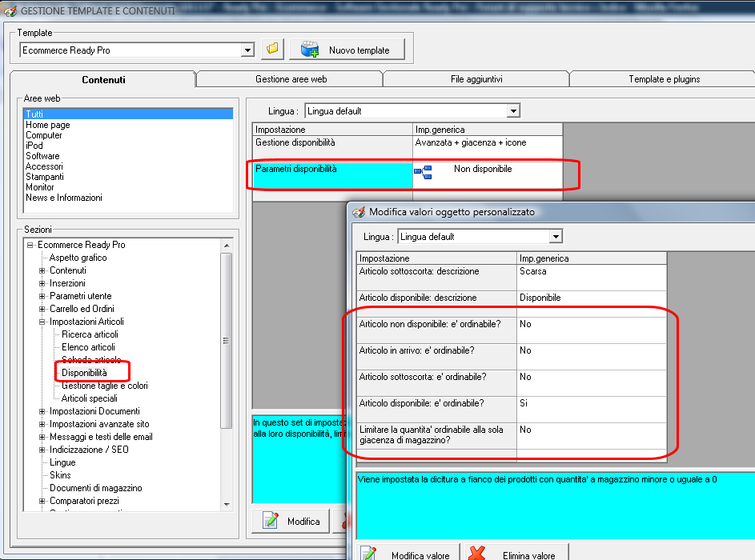Select Documenti di magazzino in the tree
This screenshot has width=755, height=560.
pyautogui.click(x=96, y=488)
